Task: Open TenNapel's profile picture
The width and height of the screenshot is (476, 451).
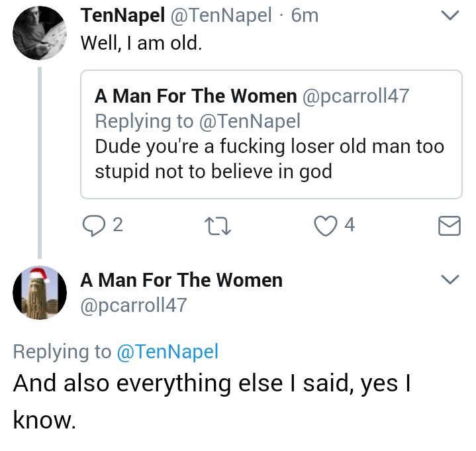Action: (x=40, y=33)
